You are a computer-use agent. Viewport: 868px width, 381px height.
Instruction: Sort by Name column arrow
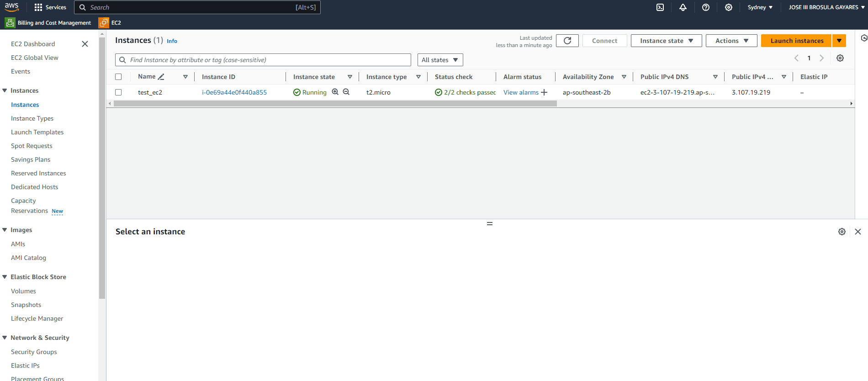click(185, 77)
